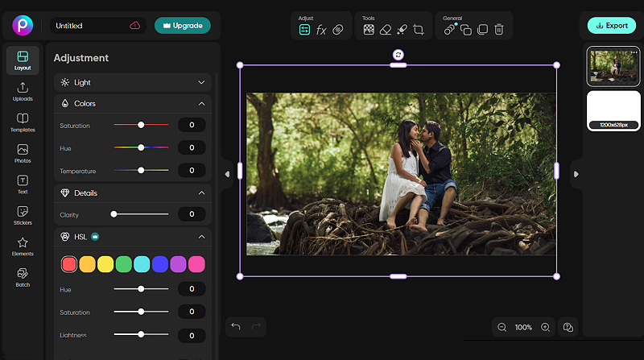644x360 pixels.
Task: Select the cyan HSL color swatch
Action: [142, 264]
